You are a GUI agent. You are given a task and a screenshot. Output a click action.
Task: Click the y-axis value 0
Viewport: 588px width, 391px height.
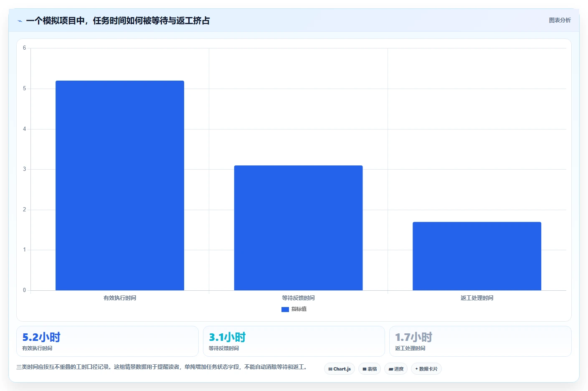24,290
